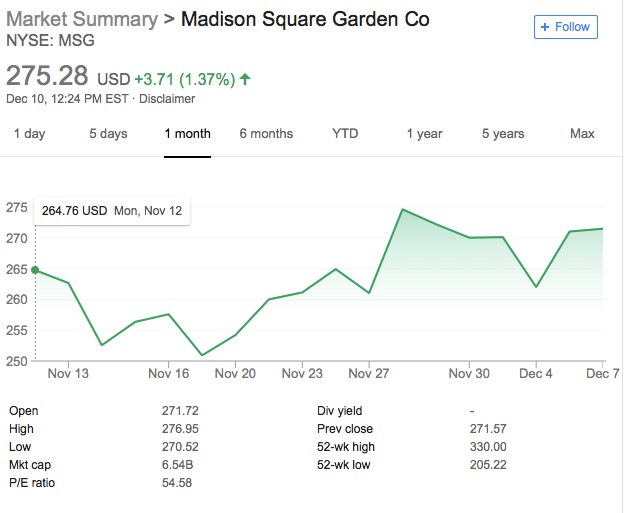Click the 275.28 price value
The image size is (624, 513).
47,75
